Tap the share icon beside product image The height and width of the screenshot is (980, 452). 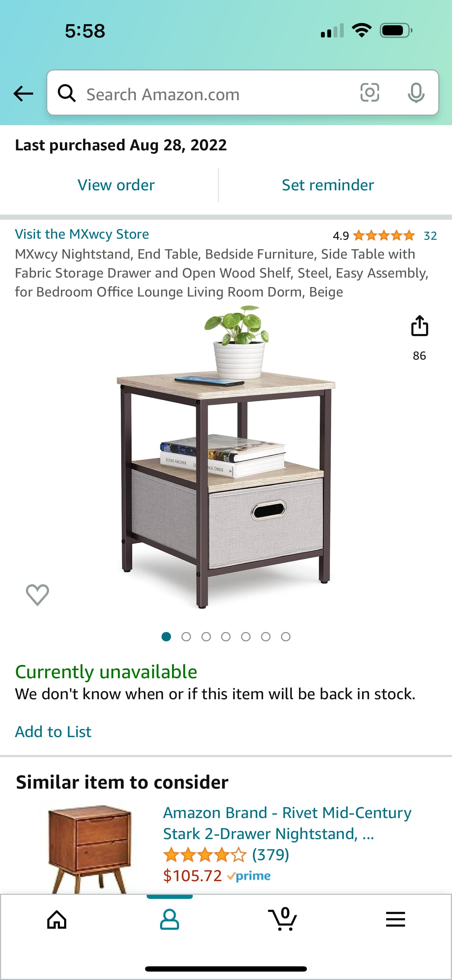point(419,326)
